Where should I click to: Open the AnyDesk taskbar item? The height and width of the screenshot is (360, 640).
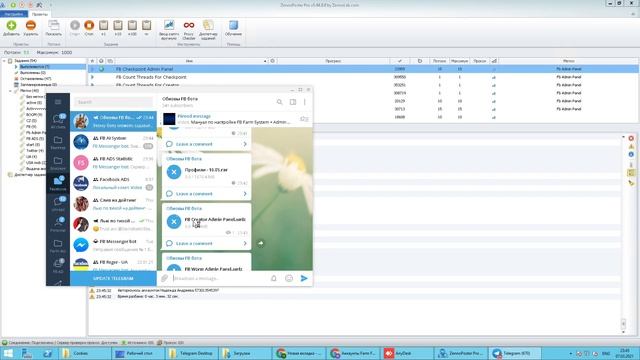tap(406, 353)
